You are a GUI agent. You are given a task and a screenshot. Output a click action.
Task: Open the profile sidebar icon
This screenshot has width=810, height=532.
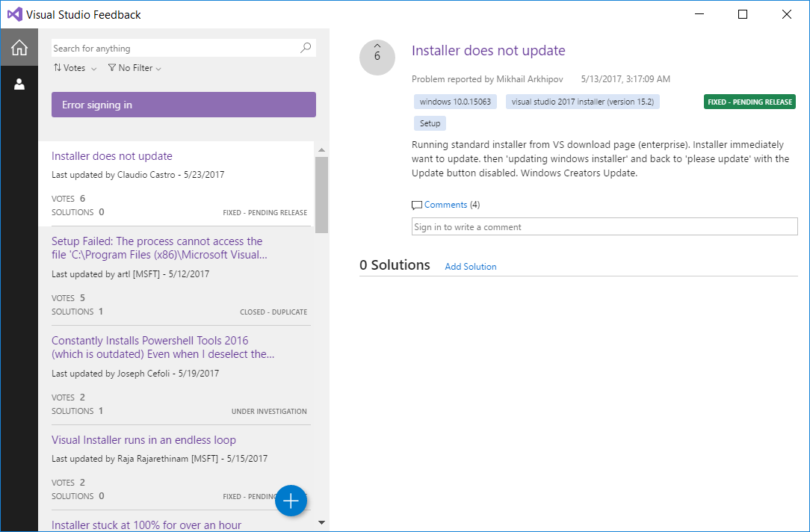[x=19, y=84]
